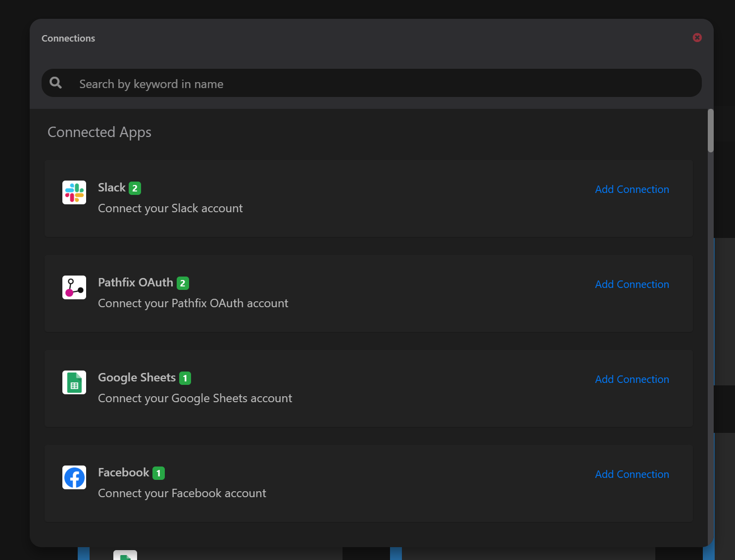Add Connection for Pathfix OAuth
Image resolution: width=735 pixels, height=560 pixels.
click(x=632, y=284)
